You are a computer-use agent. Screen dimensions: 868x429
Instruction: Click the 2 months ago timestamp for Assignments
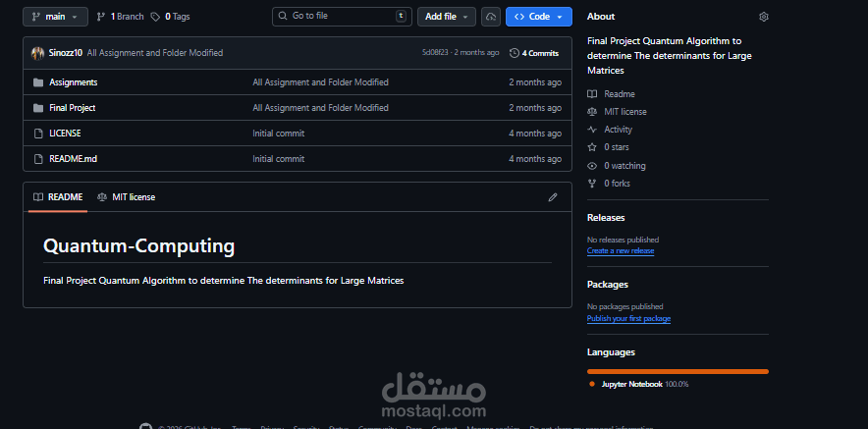(535, 81)
